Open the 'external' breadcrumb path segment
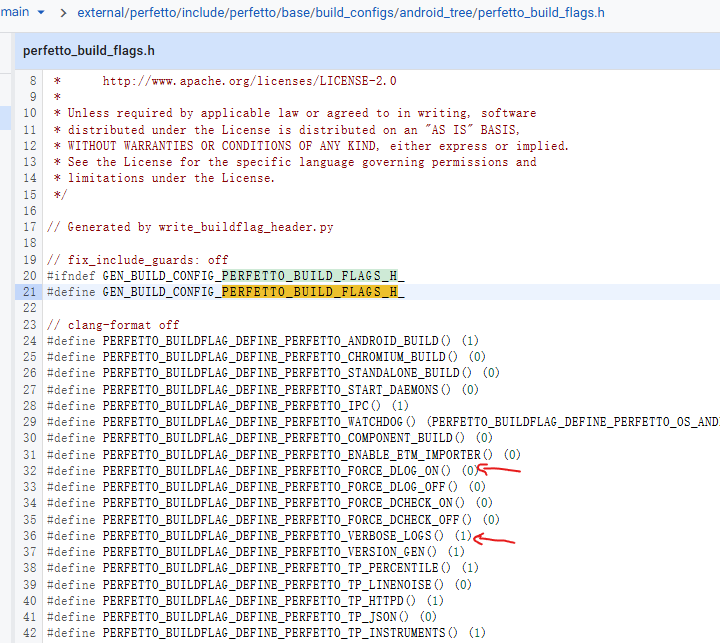The height and width of the screenshot is (643, 720). [101, 13]
